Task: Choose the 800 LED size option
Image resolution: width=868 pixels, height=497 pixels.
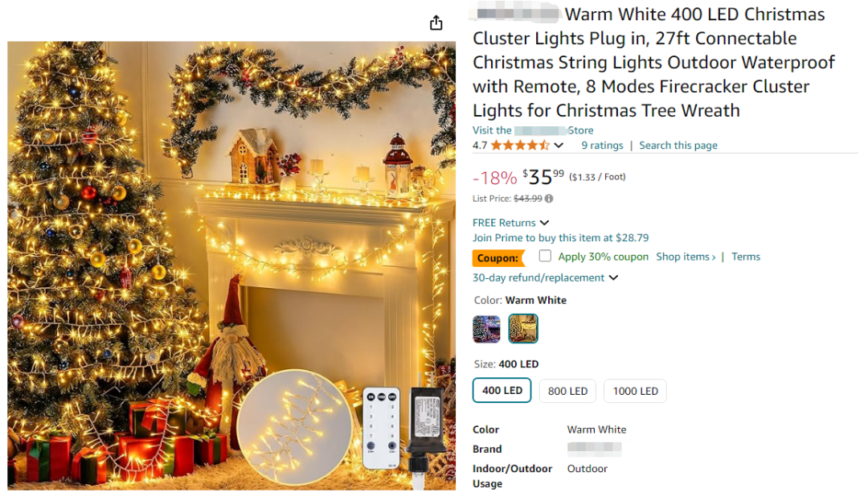Action: coord(567,391)
